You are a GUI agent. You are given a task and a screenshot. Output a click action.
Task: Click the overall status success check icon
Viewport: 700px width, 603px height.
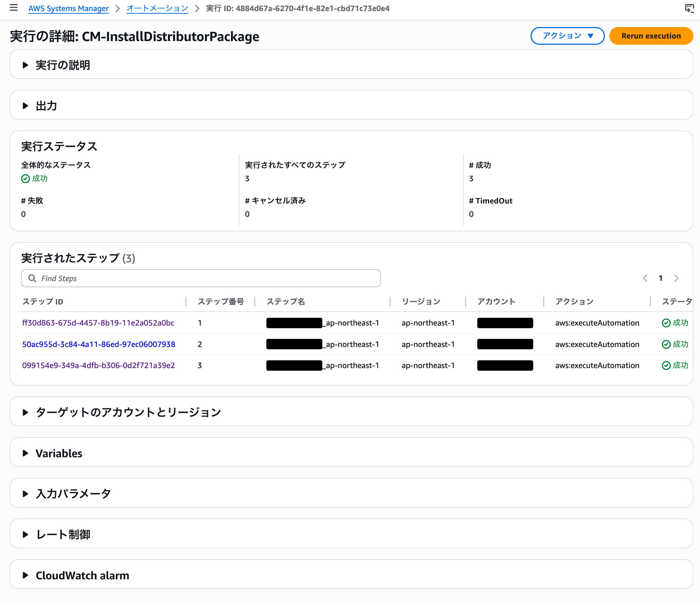pos(26,179)
